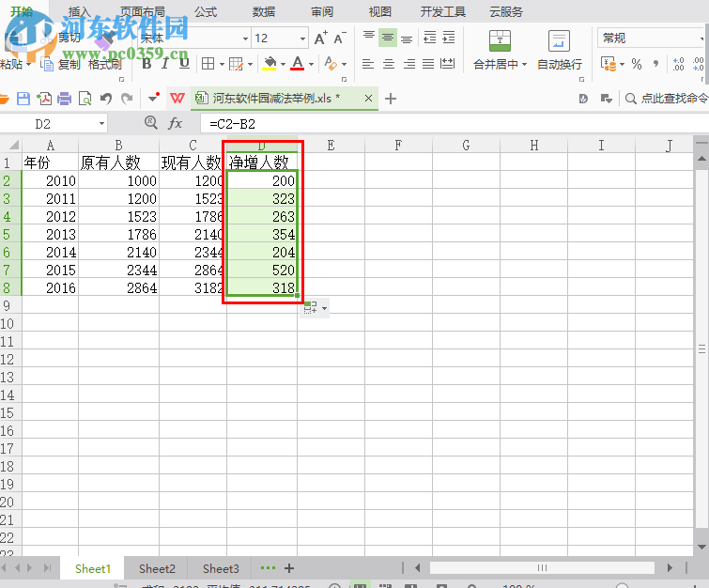Click the Undo arrow icon
Image resolution: width=709 pixels, height=588 pixels.
click(x=105, y=99)
